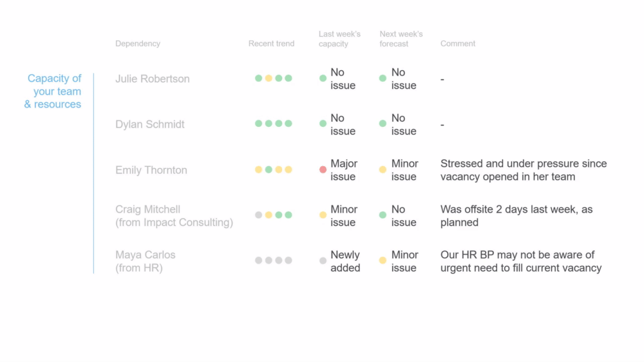
Task: Click Julie Robertson's green last week capacity dot
Action: click(x=323, y=78)
